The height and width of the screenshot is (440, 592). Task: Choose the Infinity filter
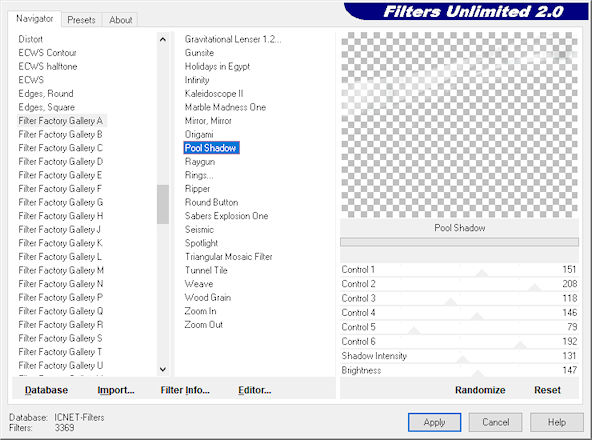pos(197,80)
